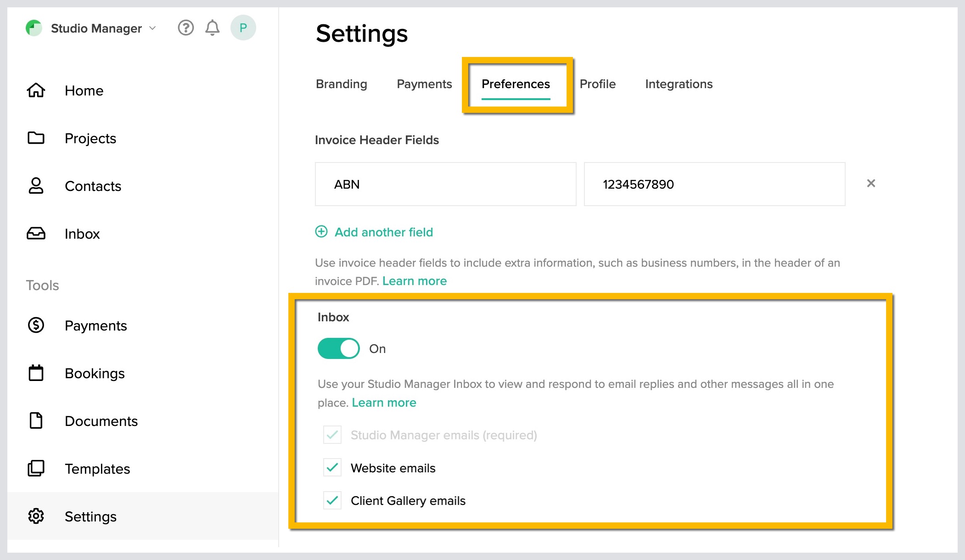
Task: Select Settings label in sidebar
Action: coord(90,517)
